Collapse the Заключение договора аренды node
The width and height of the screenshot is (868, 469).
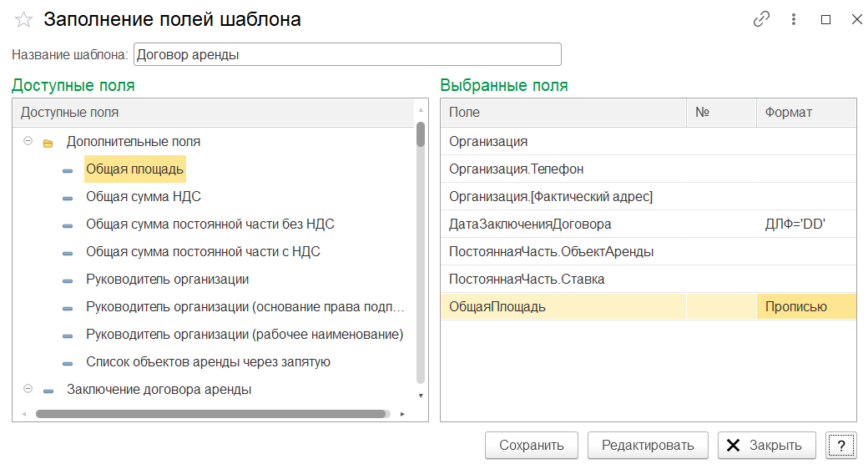coord(28,390)
